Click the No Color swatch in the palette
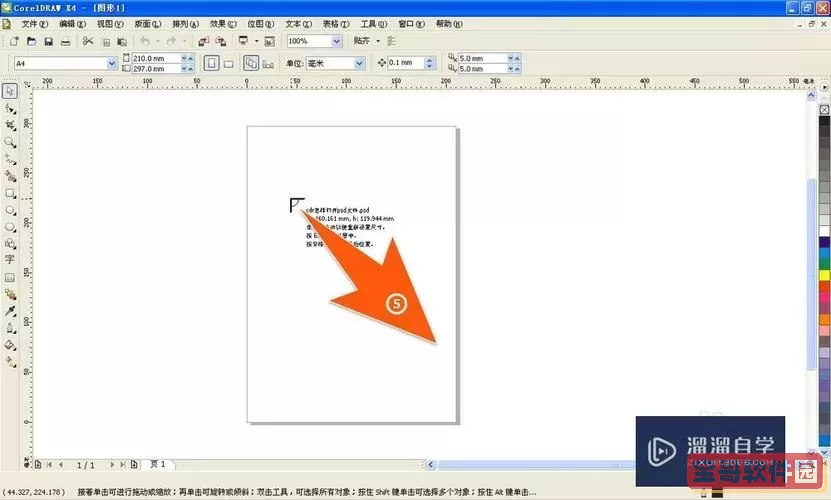 pos(824,109)
